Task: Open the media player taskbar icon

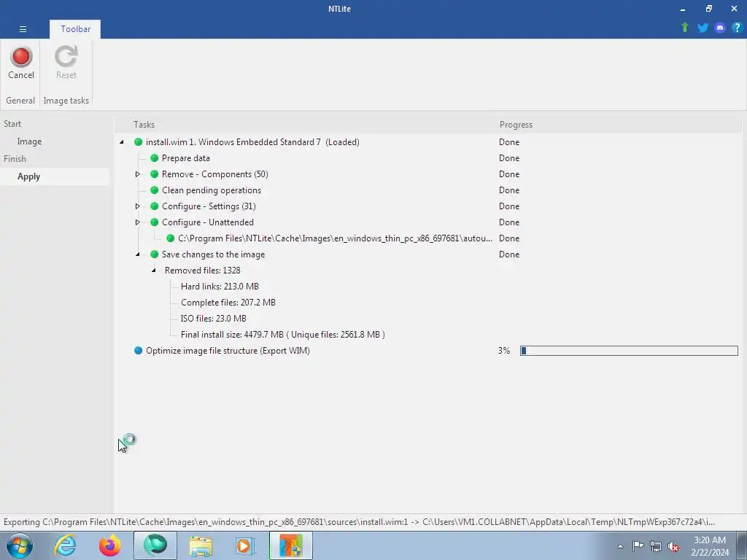Action: pos(246,545)
